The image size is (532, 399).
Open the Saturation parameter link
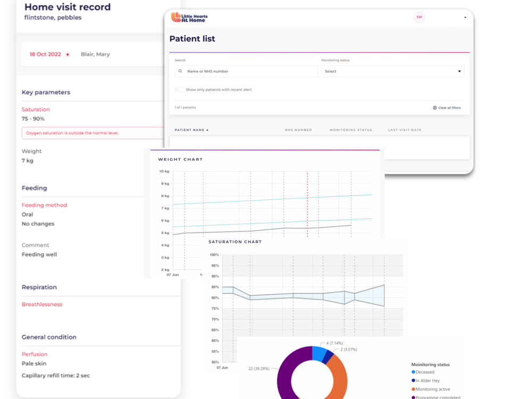36,110
